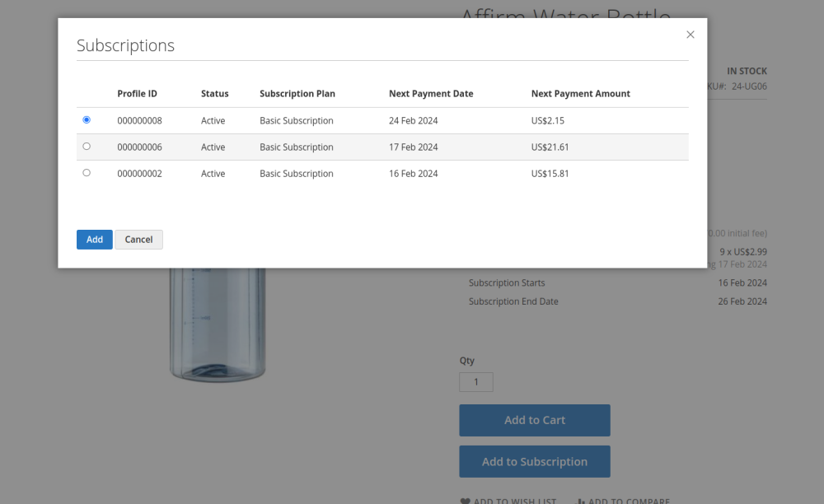The image size is (824, 504).
Task: Click Basic Subscription in the 000000006 row
Action: click(x=297, y=147)
